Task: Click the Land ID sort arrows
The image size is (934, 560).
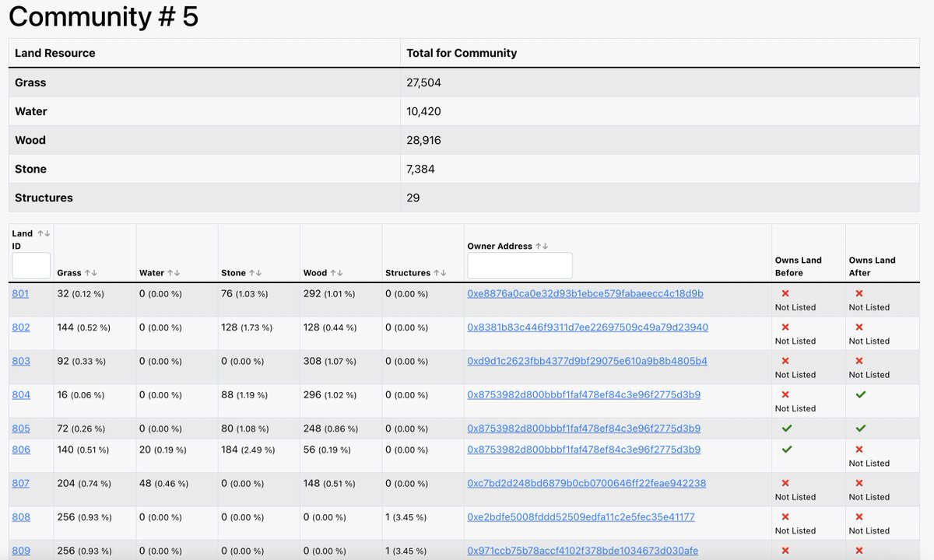Action: click(x=43, y=233)
